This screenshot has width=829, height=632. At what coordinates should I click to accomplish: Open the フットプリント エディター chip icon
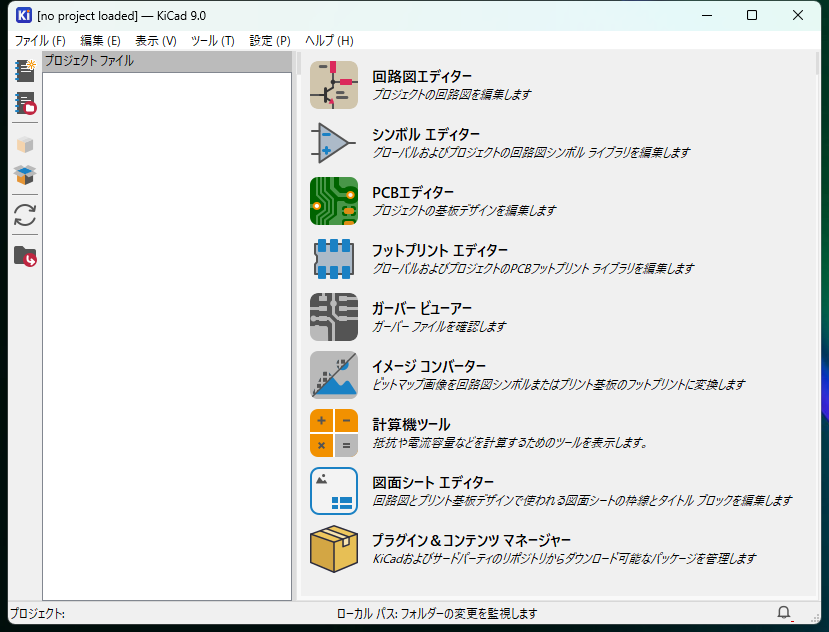334,259
